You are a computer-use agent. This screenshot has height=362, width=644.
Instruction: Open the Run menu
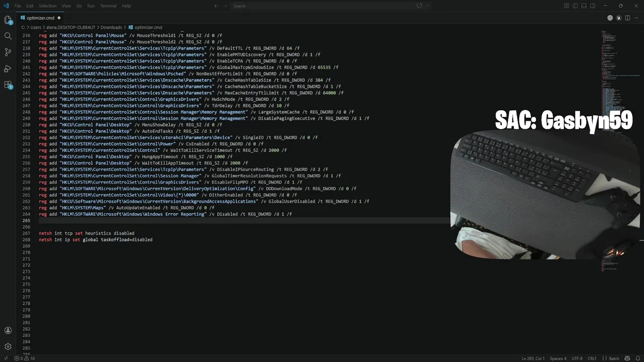point(91,6)
